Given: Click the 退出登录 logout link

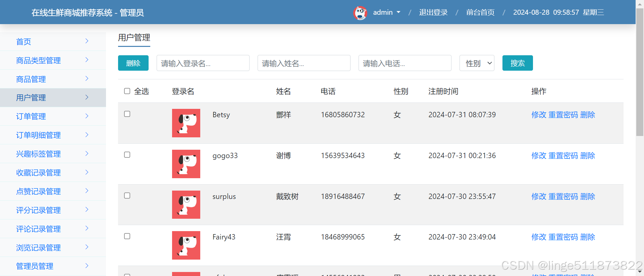Looking at the screenshot, I should click(x=433, y=12).
